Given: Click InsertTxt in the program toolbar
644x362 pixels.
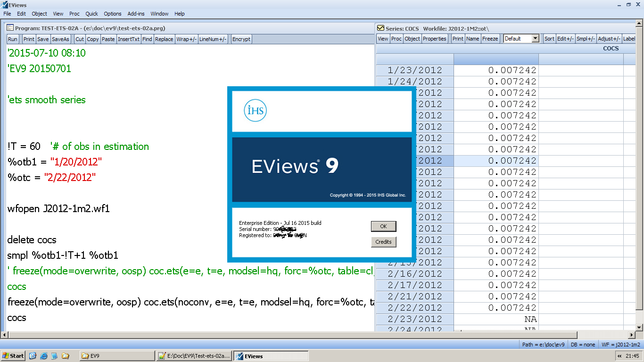Looking at the screenshot, I should [129, 39].
